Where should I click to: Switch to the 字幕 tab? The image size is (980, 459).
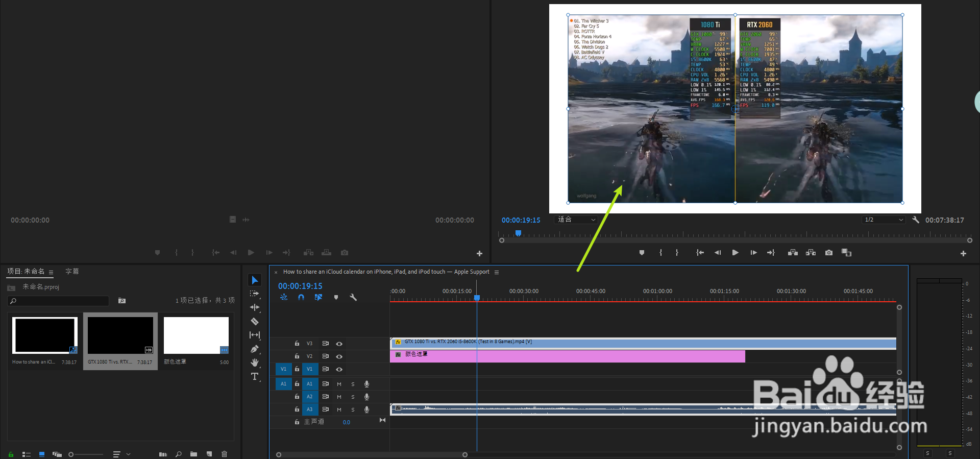tap(72, 271)
